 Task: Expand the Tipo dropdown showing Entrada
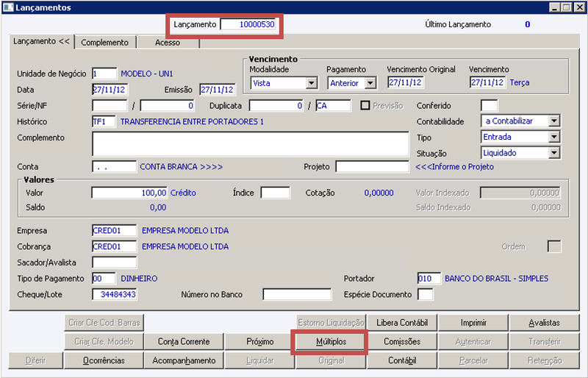pos(553,137)
